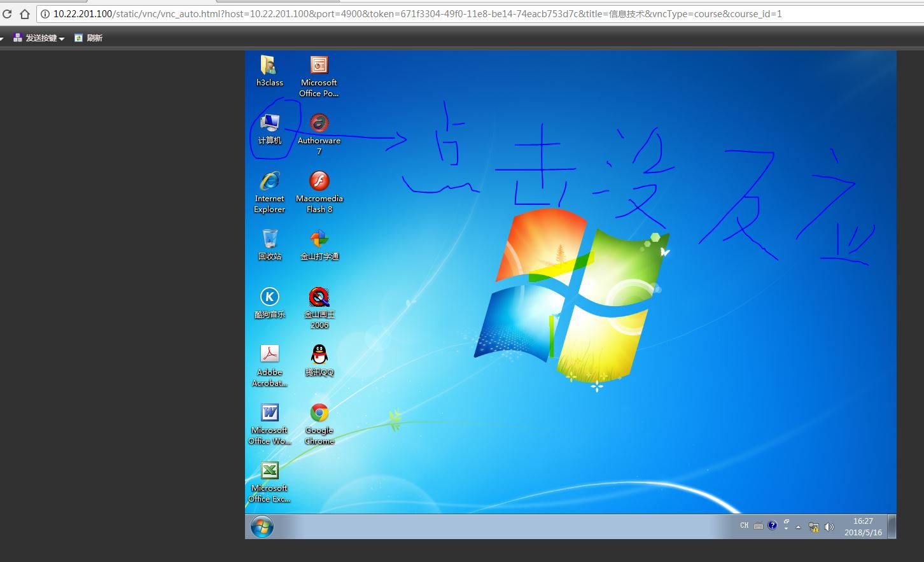924x562 pixels.
Task: Reload the browser page
Action: tap(8, 13)
